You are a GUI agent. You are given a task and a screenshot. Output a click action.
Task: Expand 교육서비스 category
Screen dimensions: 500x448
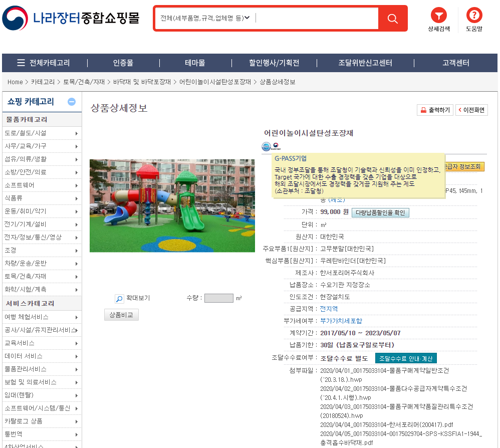(x=42, y=343)
